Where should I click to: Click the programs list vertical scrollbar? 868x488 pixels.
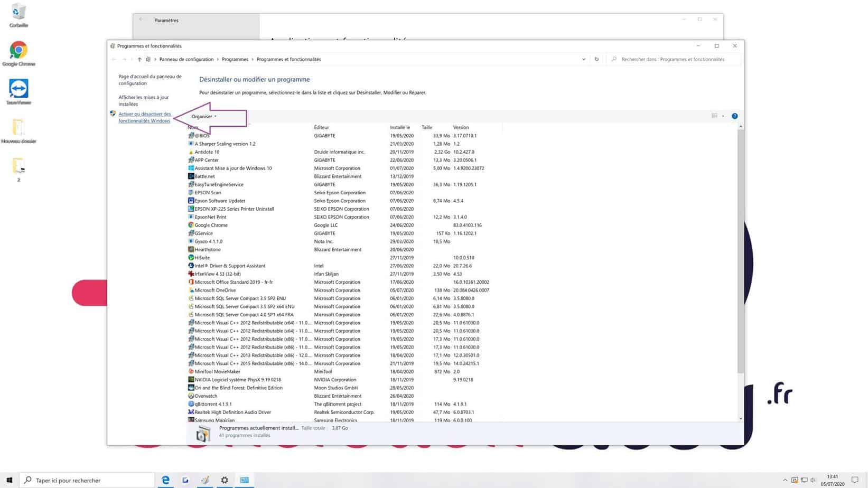tap(740, 251)
